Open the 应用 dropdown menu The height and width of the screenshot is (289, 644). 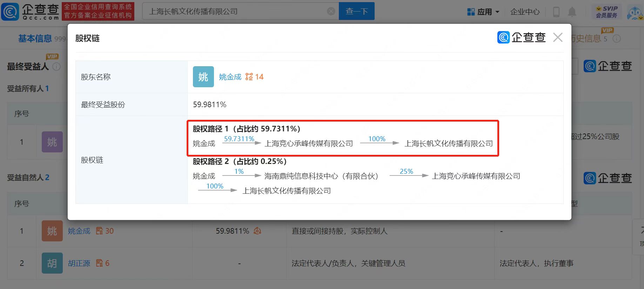483,12
